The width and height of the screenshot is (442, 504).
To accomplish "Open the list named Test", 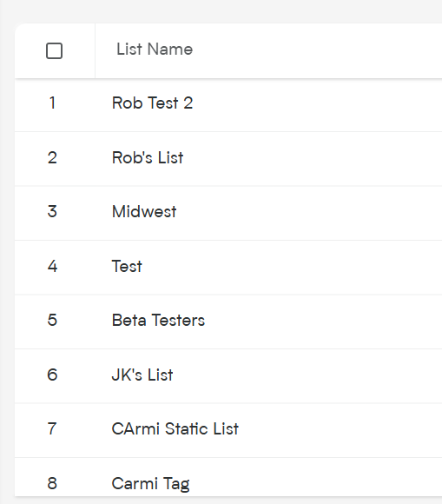I will click(127, 266).
